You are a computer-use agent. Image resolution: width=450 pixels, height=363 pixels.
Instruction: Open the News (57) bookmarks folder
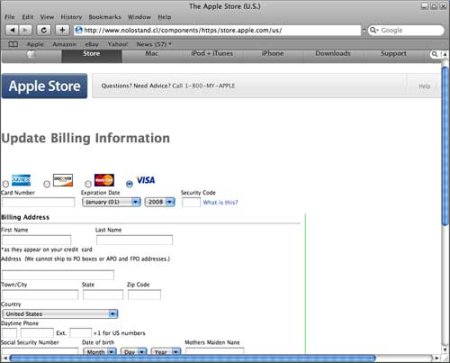coord(154,44)
